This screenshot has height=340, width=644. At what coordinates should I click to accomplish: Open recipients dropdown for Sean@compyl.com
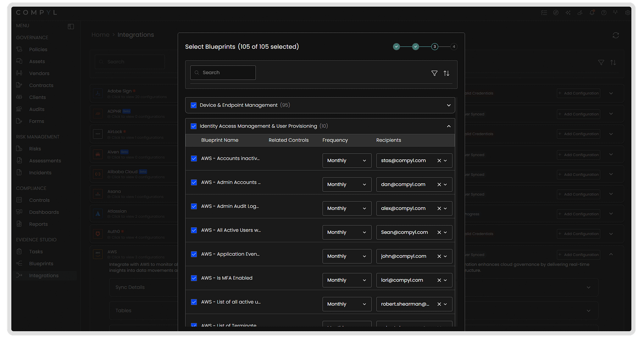tap(445, 232)
